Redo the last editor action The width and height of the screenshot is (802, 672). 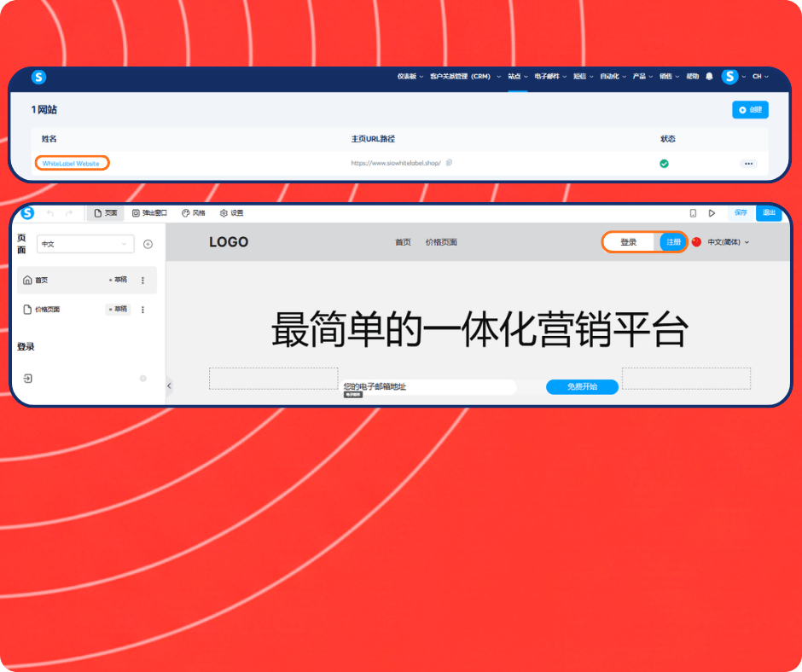coord(68,213)
